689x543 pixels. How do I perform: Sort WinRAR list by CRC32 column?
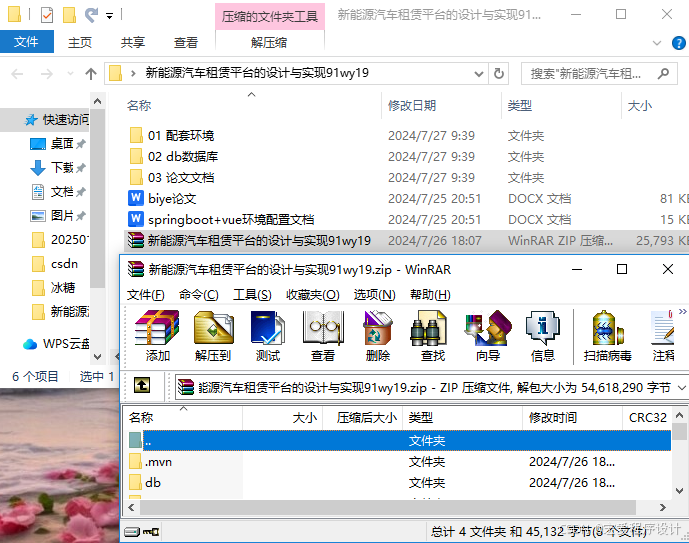pyautogui.click(x=648, y=417)
